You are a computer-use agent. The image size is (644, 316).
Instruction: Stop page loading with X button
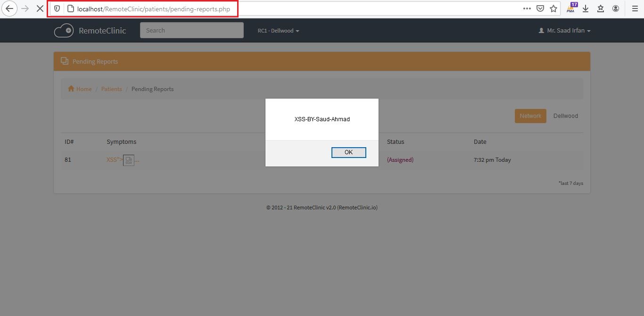point(40,8)
